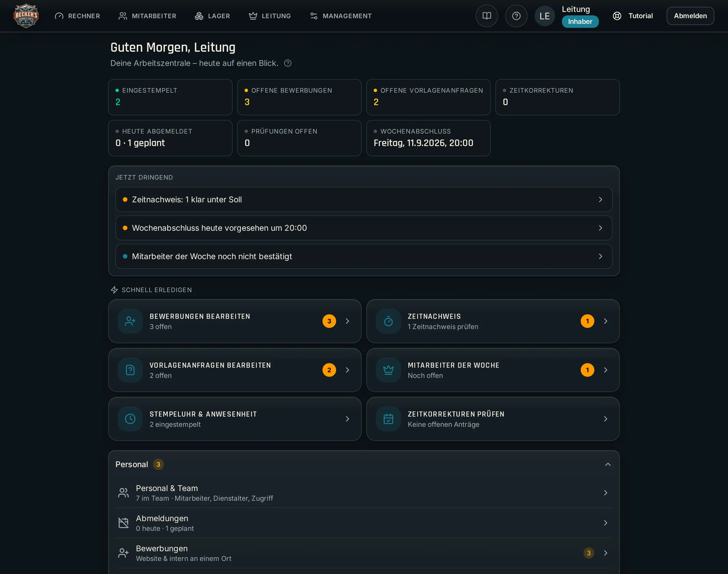Click the Beeker's Garage logo
The height and width of the screenshot is (574, 728).
pos(26,16)
